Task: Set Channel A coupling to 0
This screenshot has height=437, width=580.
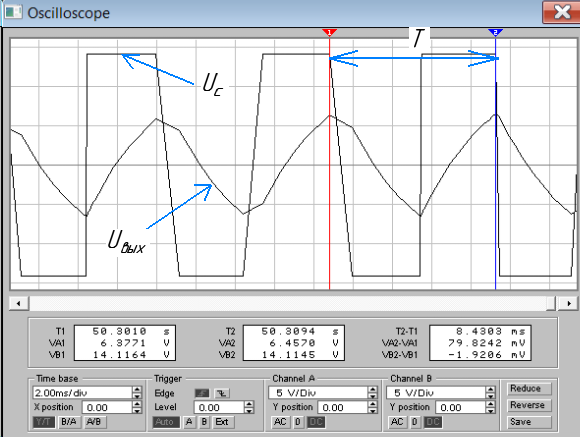Action: coord(298,422)
